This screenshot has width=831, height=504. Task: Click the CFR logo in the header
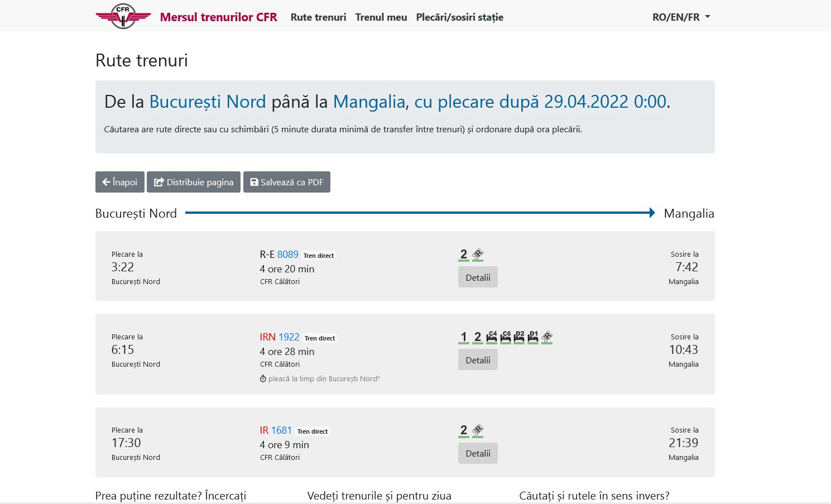123,16
